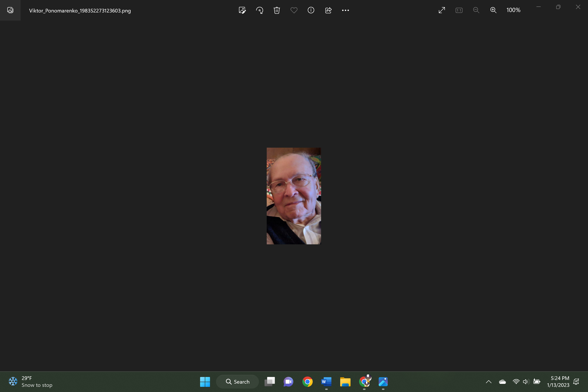Click the taskbar Search box
The height and width of the screenshot is (392, 588).
coord(237,382)
